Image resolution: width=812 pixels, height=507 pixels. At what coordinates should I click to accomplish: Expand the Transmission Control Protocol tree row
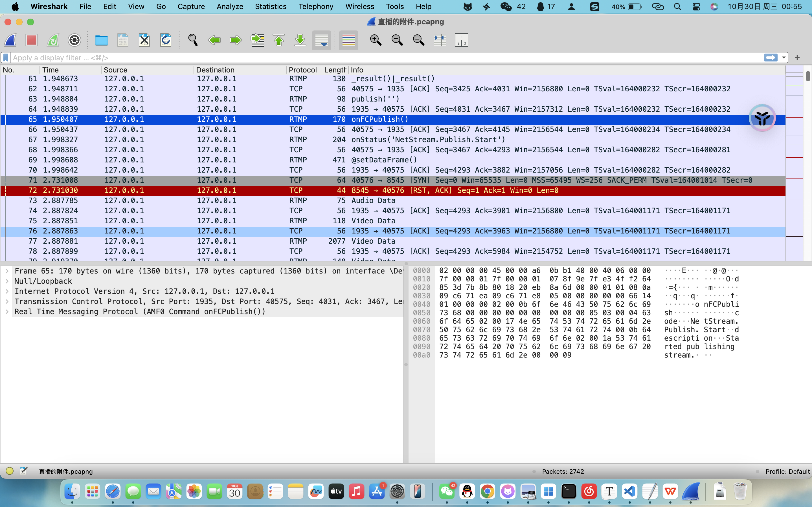tap(7, 301)
